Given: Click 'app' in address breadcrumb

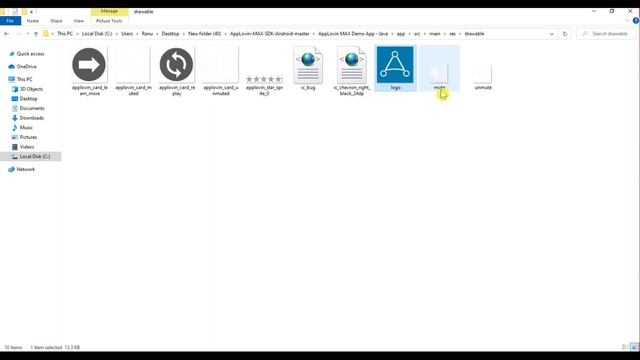Looking at the screenshot, I should 401,34.
